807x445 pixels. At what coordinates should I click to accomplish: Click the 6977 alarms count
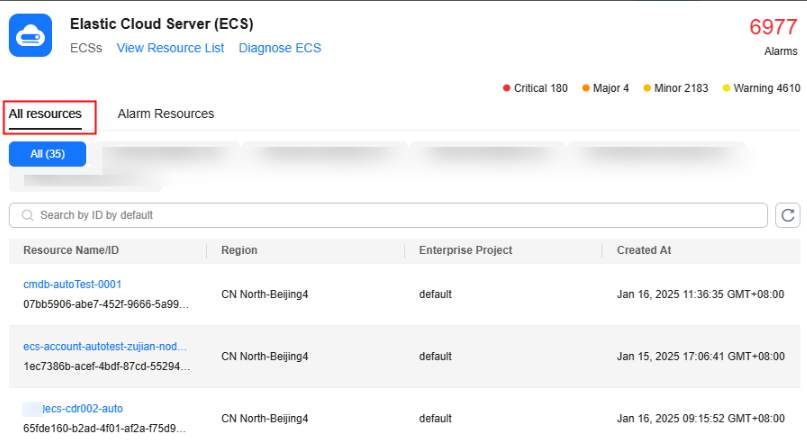(772, 27)
